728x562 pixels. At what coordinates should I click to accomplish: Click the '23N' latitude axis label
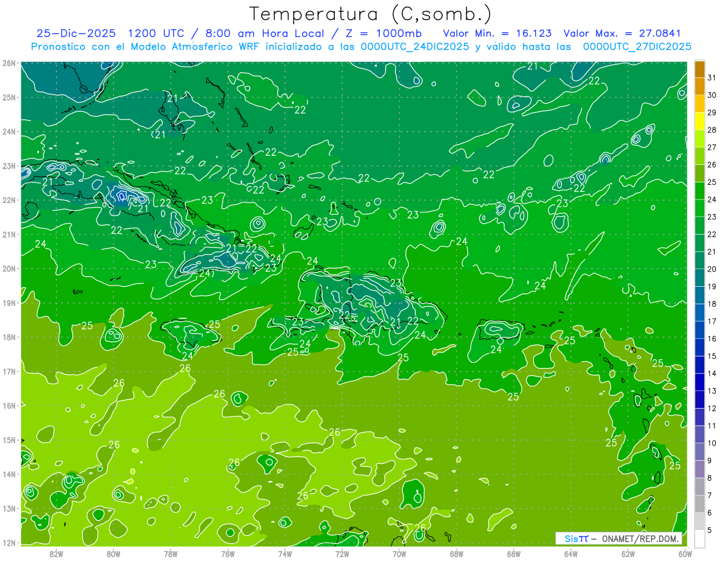pyautogui.click(x=8, y=166)
